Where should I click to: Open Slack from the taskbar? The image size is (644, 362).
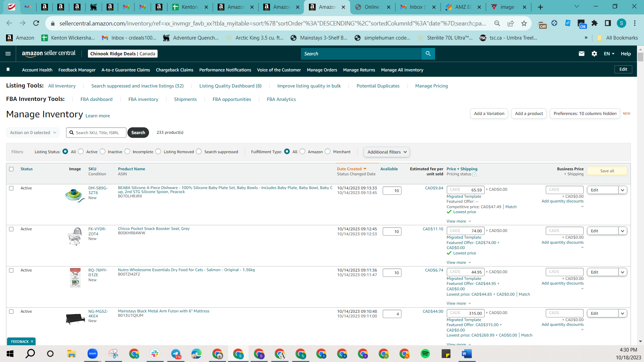155,354
